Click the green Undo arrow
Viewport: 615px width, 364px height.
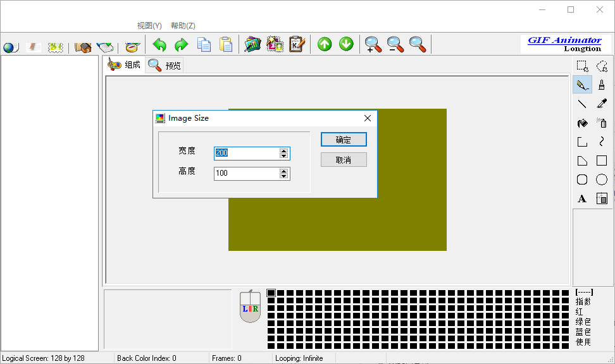point(159,44)
